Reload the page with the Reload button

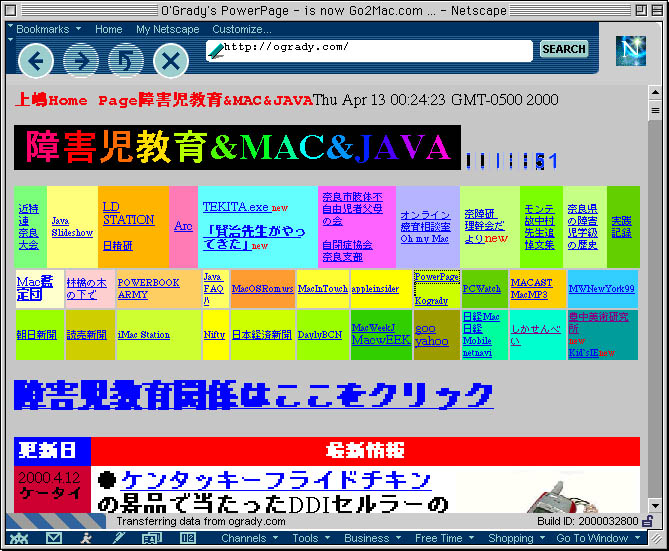tap(126, 61)
